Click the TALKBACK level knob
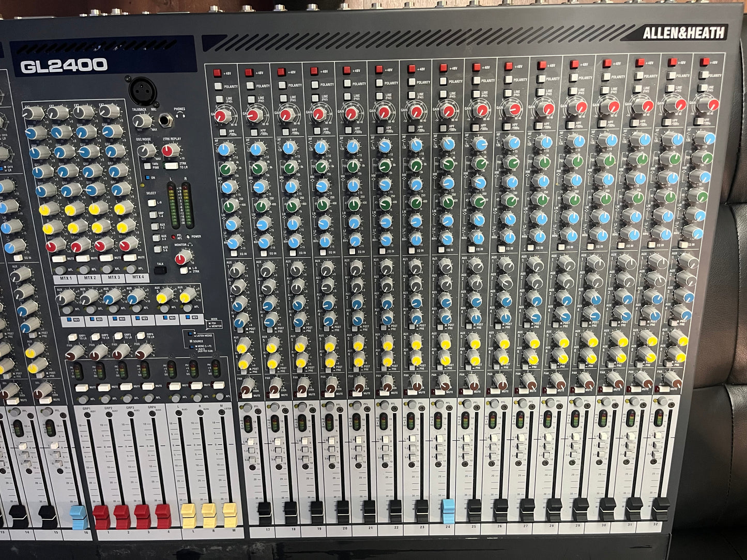Image resolution: width=747 pixels, height=560 pixels. tap(140, 121)
